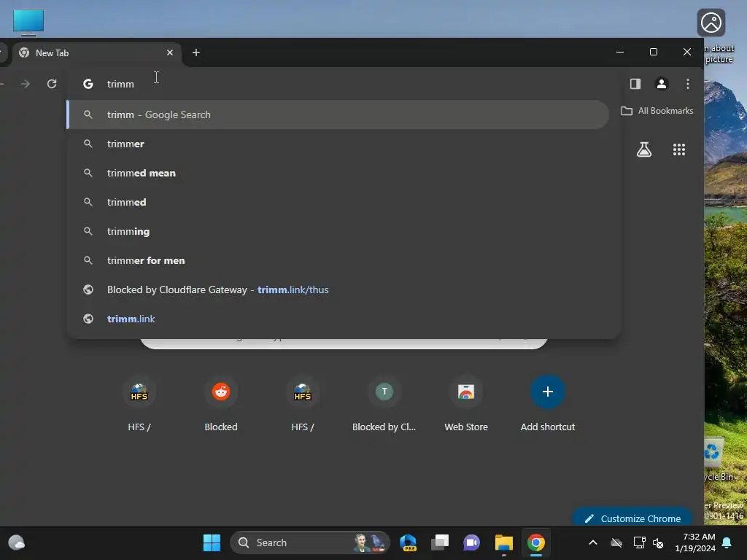Open the Chrome Labs flask icon

[x=644, y=149]
